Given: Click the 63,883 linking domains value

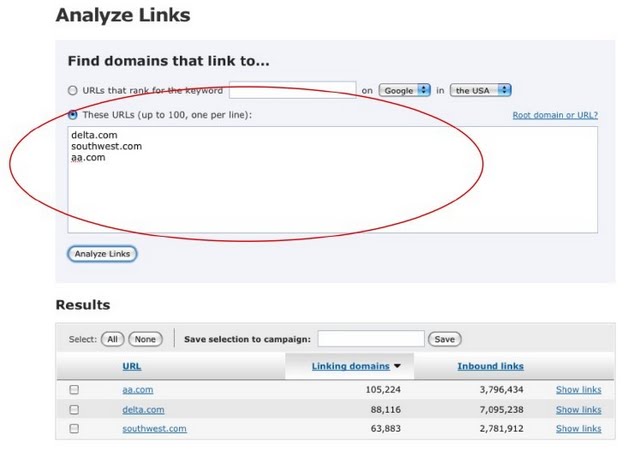Looking at the screenshot, I should coord(386,428).
